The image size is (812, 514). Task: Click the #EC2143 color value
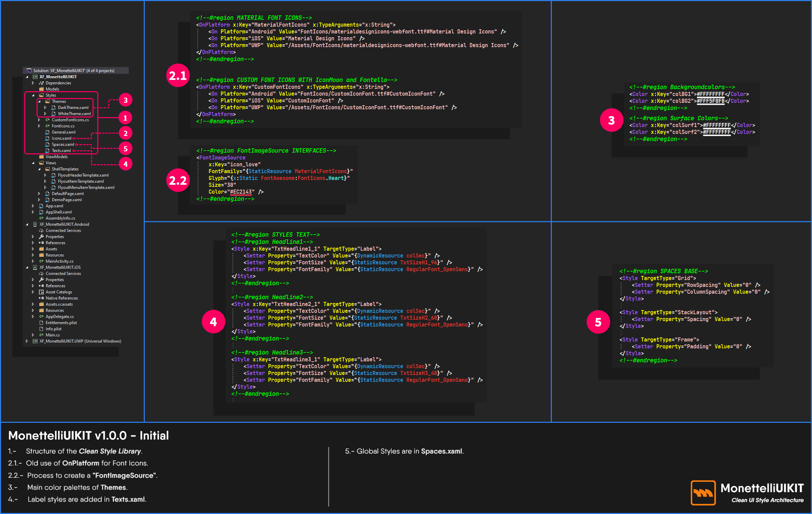[241, 192]
